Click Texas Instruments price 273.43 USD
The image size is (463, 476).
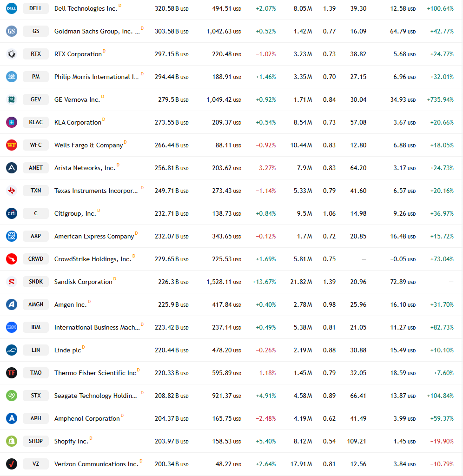click(x=226, y=191)
